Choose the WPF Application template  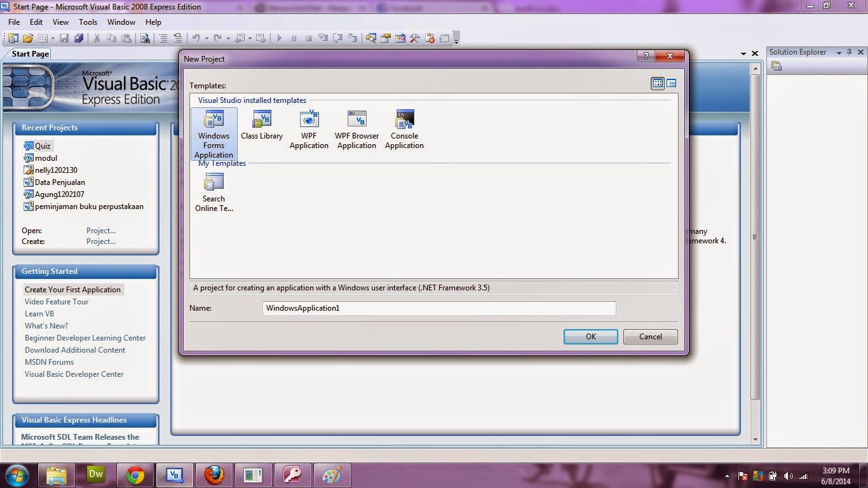[x=309, y=130]
